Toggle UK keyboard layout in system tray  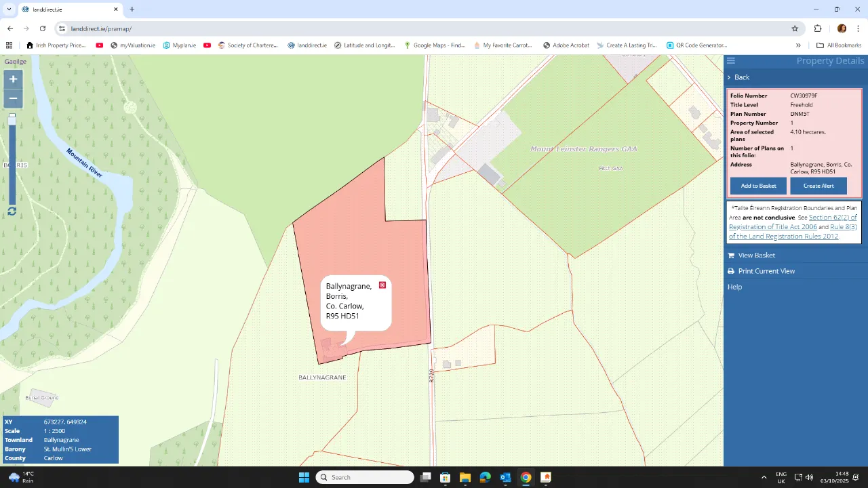point(781,477)
